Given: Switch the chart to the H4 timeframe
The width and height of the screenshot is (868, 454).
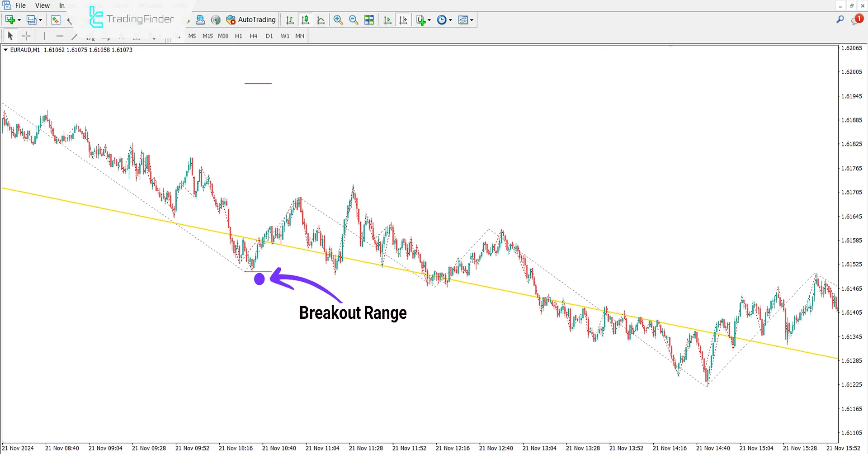Looking at the screenshot, I should point(253,36).
